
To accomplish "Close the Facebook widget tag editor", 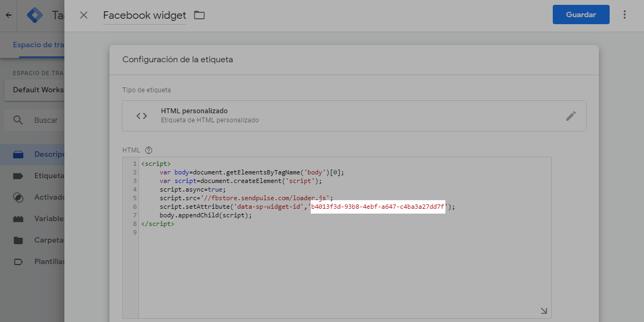I will pyautogui.click(x=84, y=15).
